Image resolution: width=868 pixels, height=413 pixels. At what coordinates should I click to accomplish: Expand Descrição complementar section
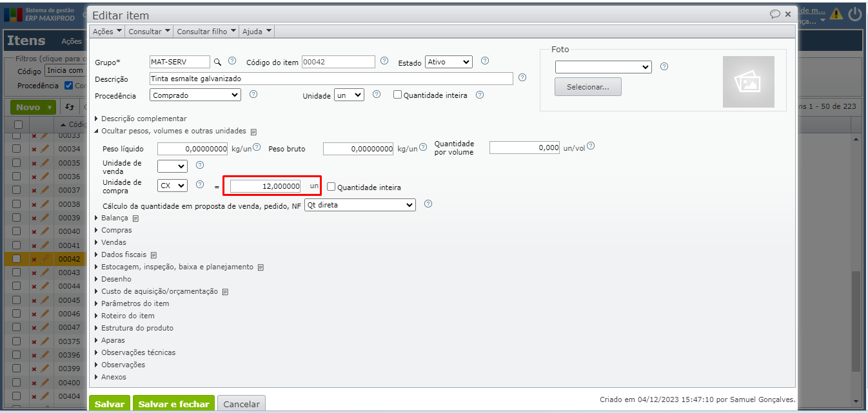point(141,119)
